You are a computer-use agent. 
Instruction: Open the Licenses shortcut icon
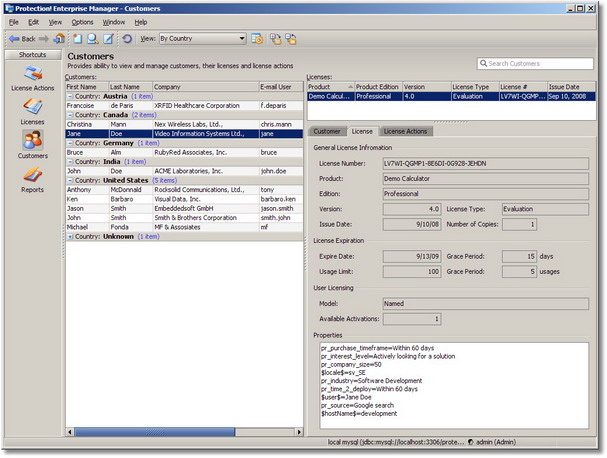(x=32, y=108)
